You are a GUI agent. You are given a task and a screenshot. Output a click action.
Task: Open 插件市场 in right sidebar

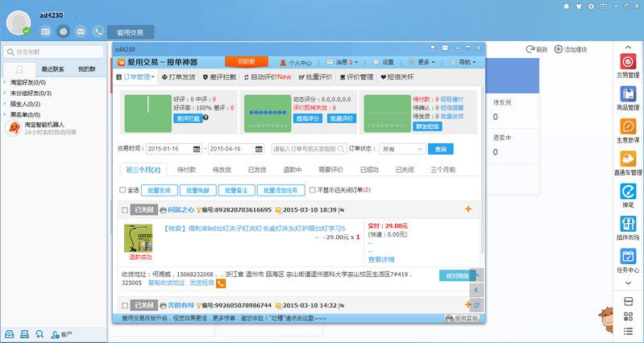pyautogui.click(x=628, y=228)
